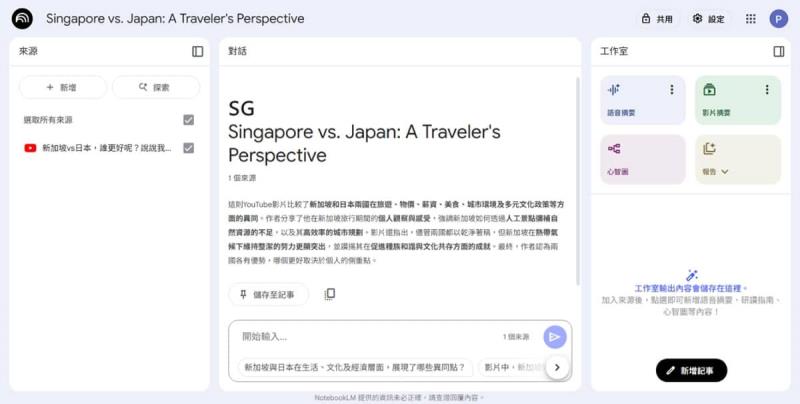Open the 設定 settings button
This screenshot has height=404, width=800.
[x=709, y=19]
